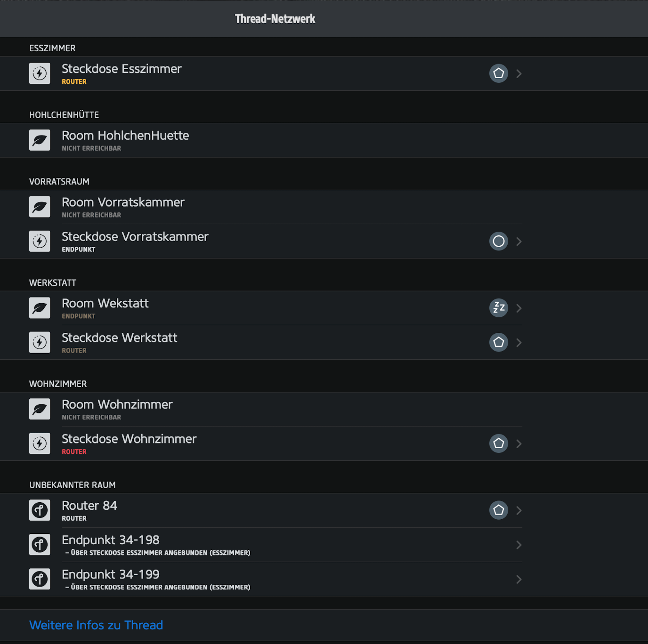Image resolution: width=648 pixels, height=644 pixels.
Task: Expand Endpunkt 34-199 with its chevron
Action: click(x=518, y=579)
